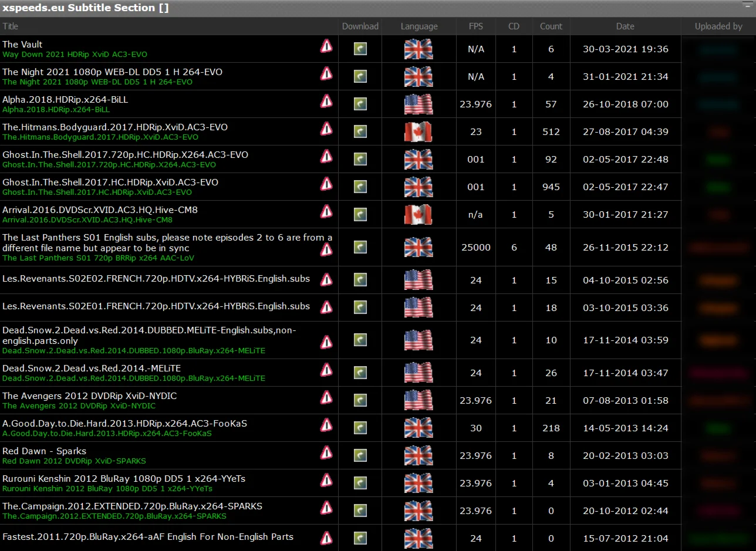Click the Canadian flag for Arrival.2016.DVDScr
The height and width of the screenshot is (551, 756).
tap(419, 214)
